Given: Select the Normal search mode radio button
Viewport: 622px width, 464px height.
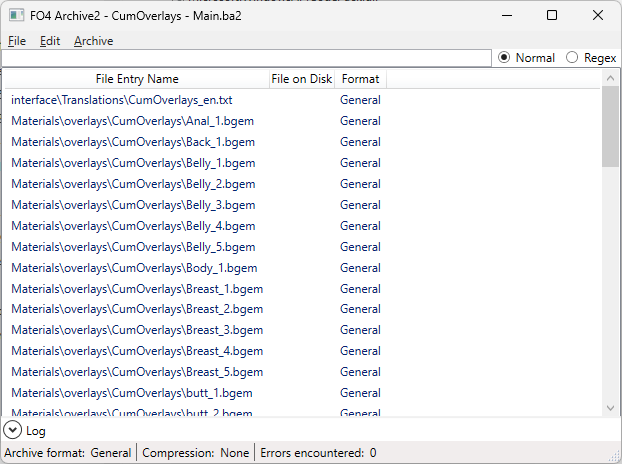Looking at the screenshot, I should click(504, 58).
